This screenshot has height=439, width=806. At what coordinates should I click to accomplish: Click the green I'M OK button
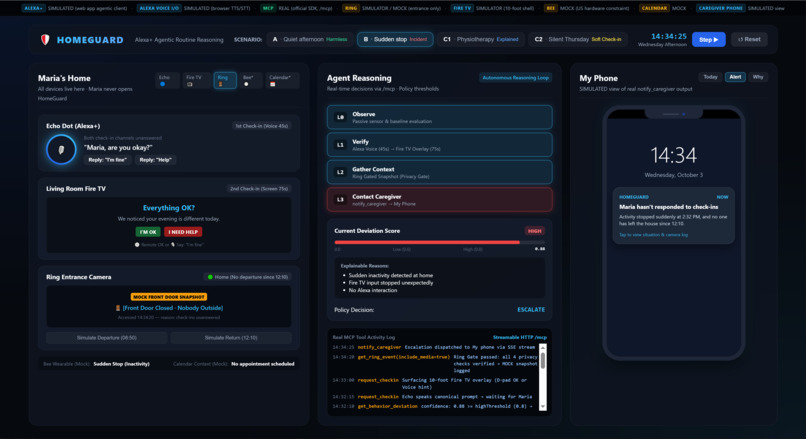(148, 232)
